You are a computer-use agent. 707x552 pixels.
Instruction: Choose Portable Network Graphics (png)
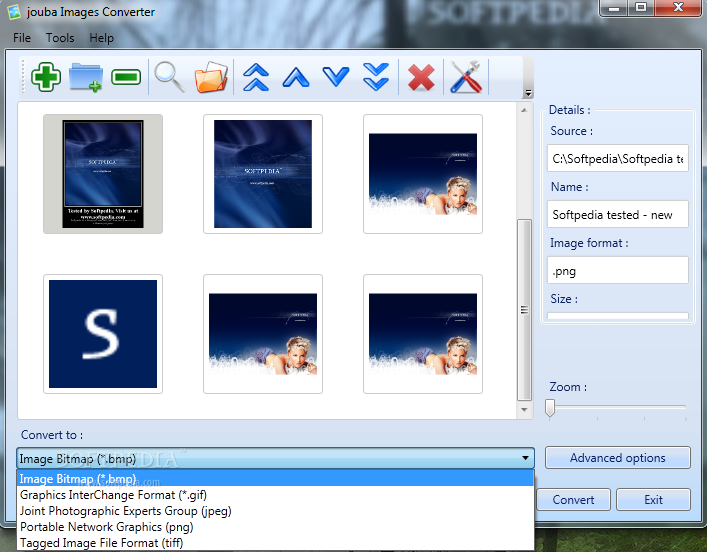click(x=275, y=527)
